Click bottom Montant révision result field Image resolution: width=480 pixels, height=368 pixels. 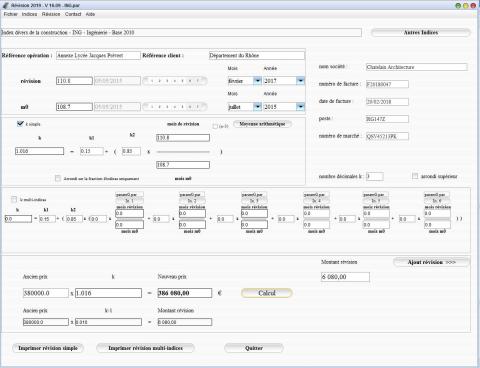click(185, 322)
